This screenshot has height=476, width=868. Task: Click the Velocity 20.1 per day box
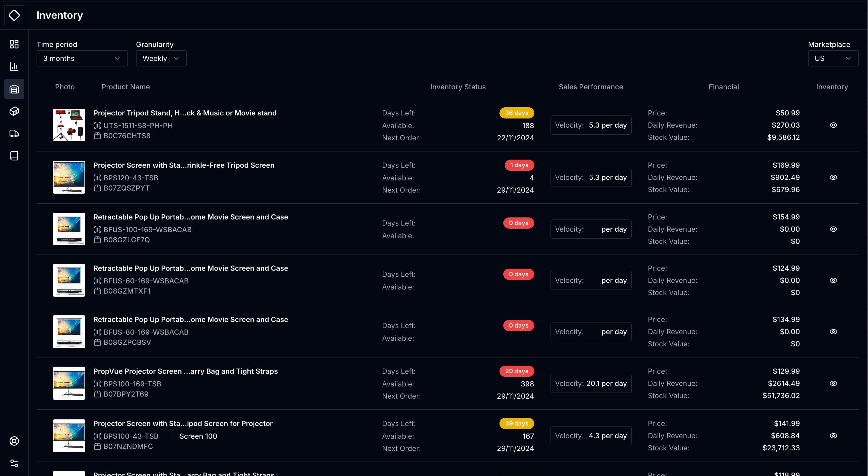(x=591, y=383)
